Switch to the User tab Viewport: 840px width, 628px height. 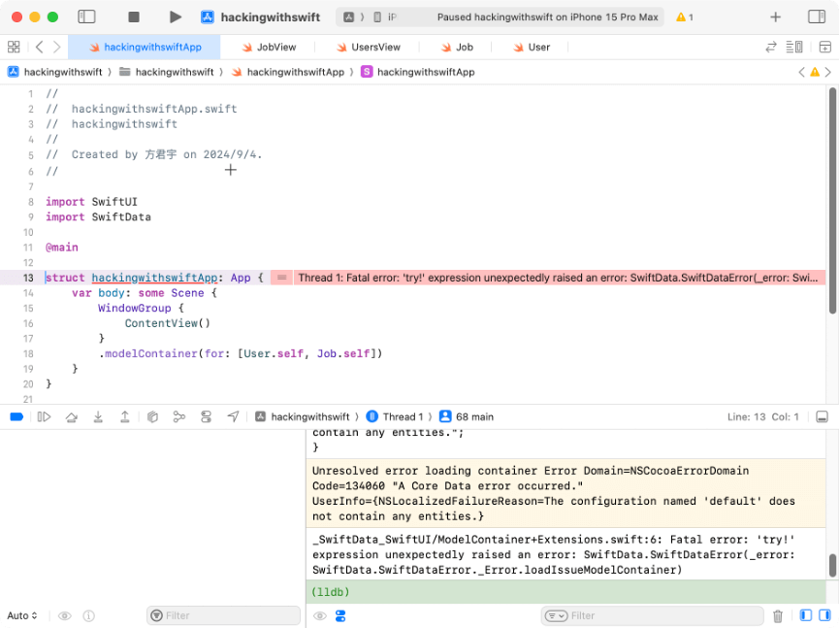pos(532,48)
